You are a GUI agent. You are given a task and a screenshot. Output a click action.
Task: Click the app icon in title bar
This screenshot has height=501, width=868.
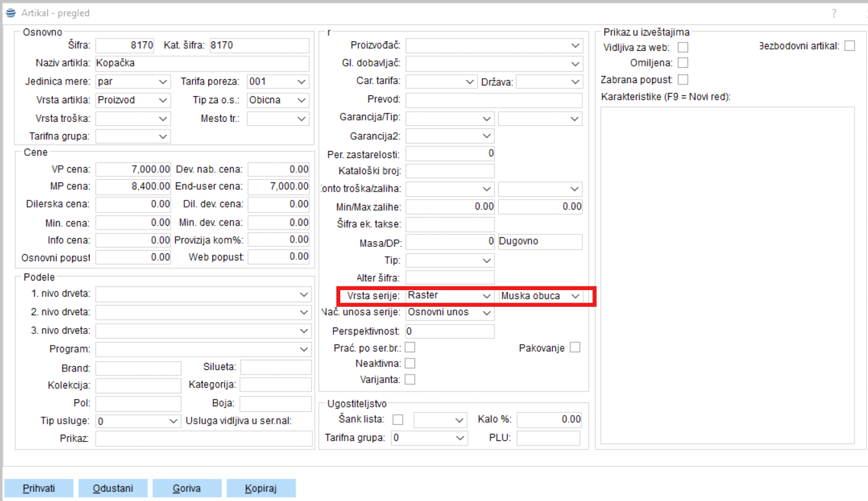[11, 13]
